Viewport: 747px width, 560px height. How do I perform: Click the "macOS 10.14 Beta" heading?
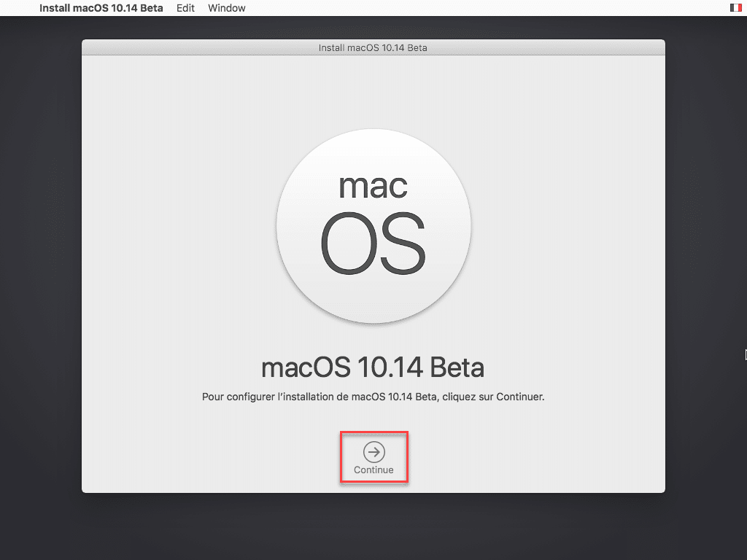click(x=373, y=367)
